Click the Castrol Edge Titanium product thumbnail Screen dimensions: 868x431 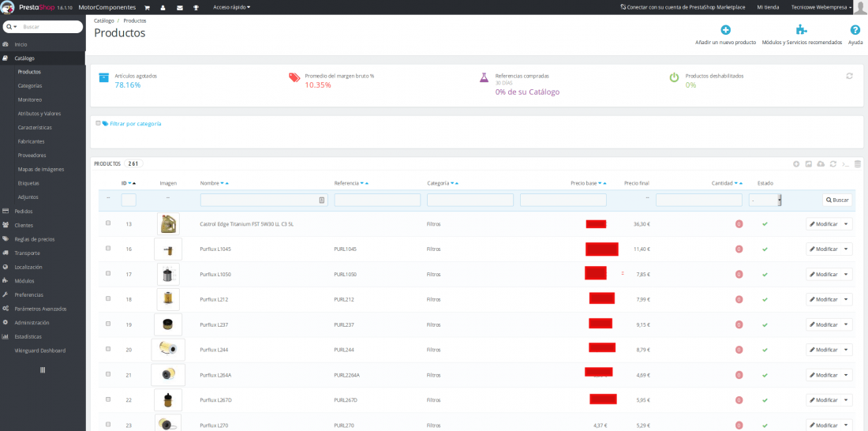pyautogui.click(x=168, y=224)
